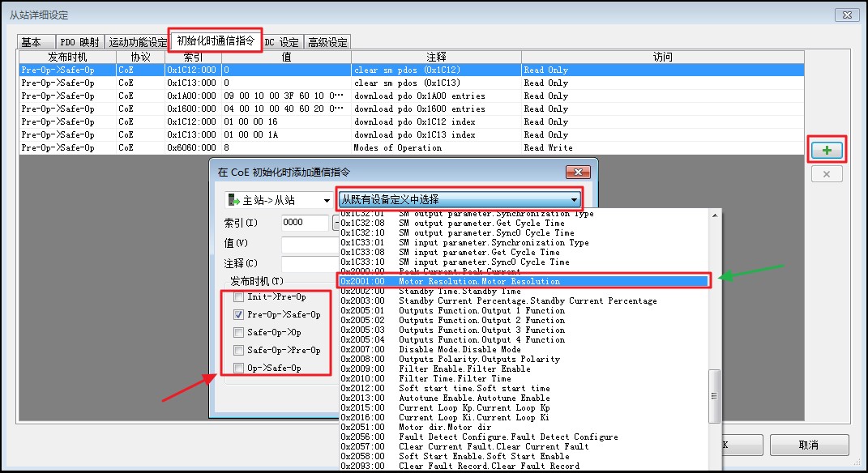Tick the Safe-Op->Op checkbox

[238, 333]
